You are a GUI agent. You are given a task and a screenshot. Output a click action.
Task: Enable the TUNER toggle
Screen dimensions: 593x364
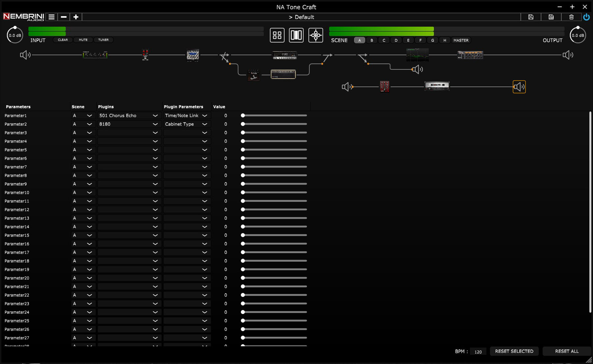coord(103,40)
